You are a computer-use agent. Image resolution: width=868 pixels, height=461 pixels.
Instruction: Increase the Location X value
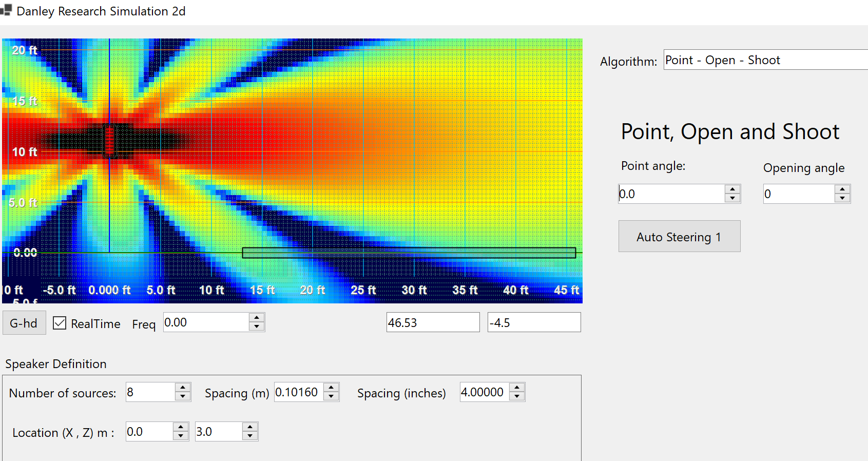click(x=181, y=427)
